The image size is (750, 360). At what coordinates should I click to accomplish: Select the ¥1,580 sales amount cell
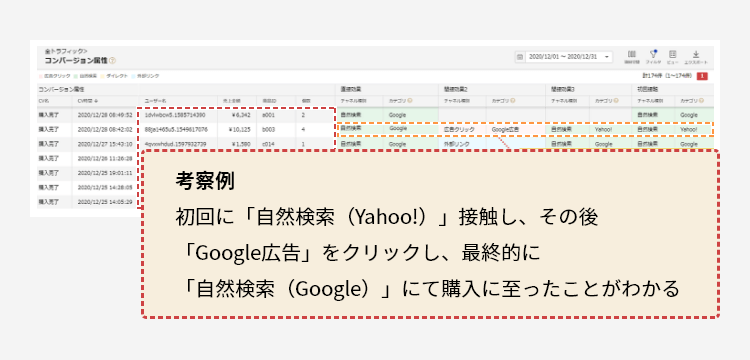click(x=240, y=143)
